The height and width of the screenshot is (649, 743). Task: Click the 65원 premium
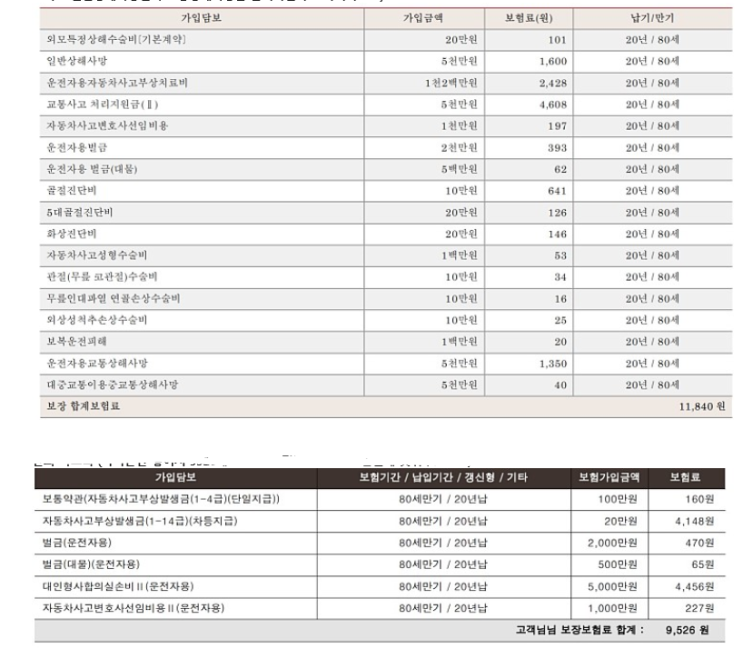click(x=703, y=565)
